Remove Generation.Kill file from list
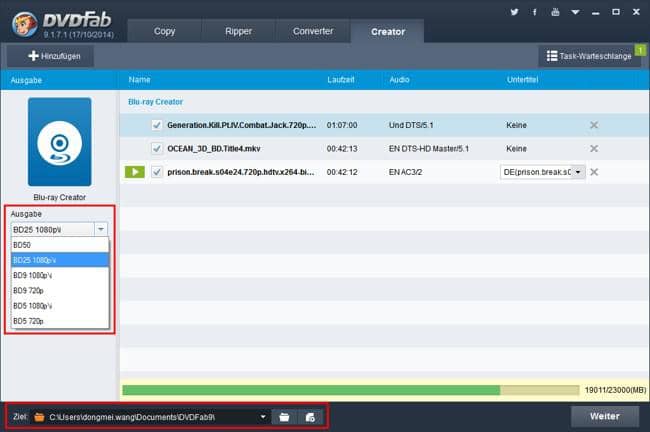The width and height of the screenshot is (650, 432). (594, 125)
